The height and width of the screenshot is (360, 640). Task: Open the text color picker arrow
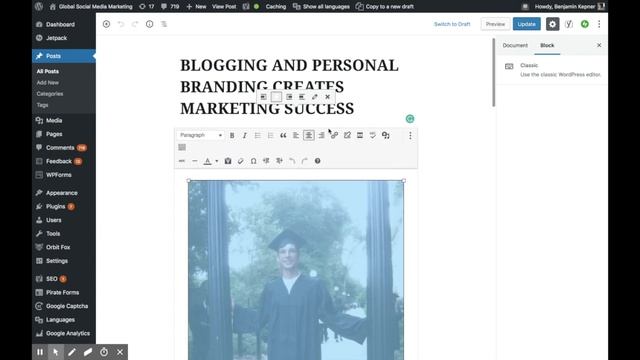217,161
